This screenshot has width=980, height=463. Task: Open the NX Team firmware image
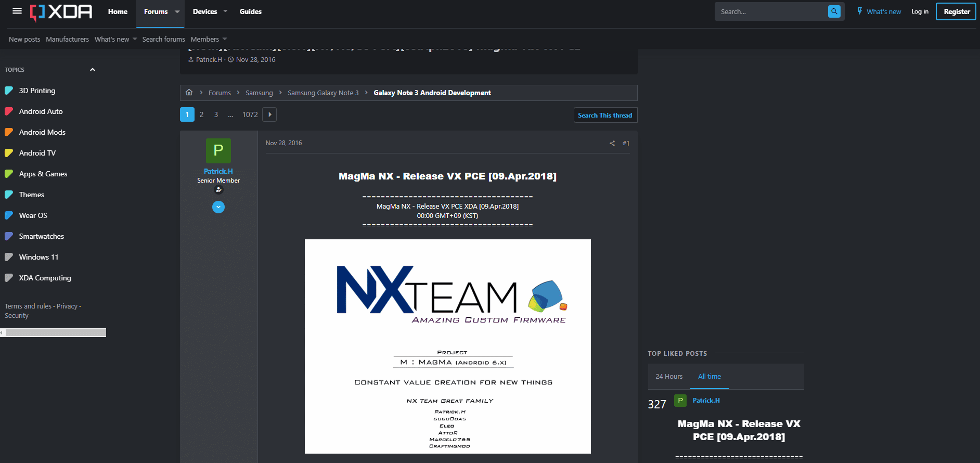[448, 346]
